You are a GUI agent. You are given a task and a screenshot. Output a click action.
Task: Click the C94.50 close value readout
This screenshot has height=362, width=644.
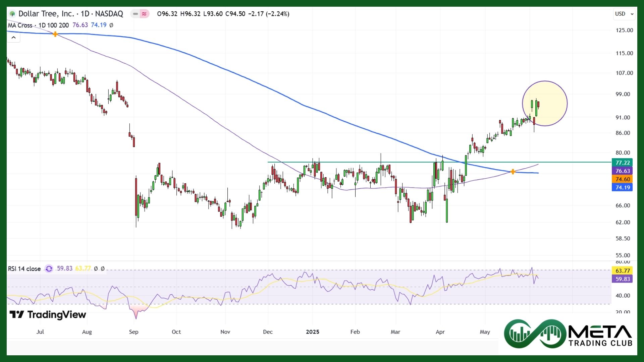tap(235, 14)
